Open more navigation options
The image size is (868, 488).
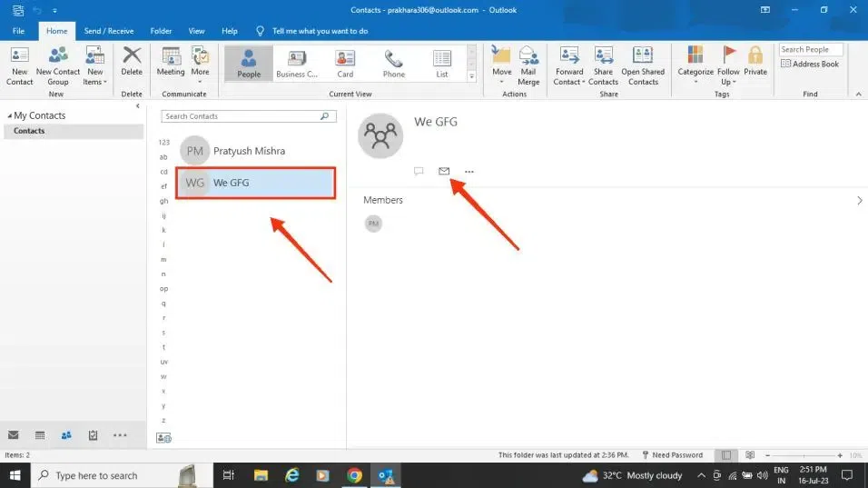click(120, 435)
